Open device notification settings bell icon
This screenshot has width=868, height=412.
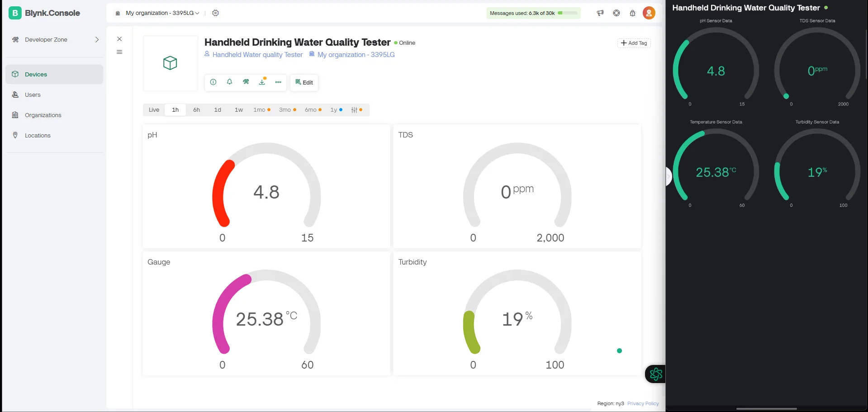pos(229,82)
